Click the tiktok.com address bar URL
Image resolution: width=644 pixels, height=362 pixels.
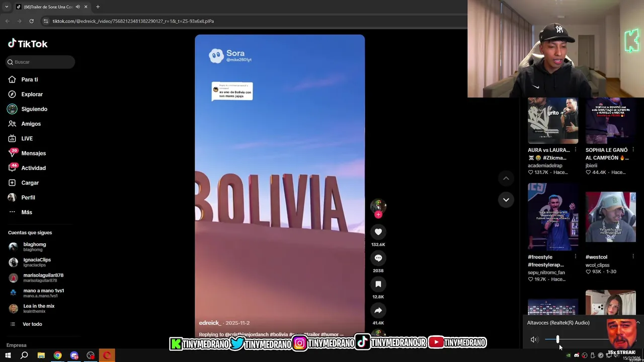[133, 21]
